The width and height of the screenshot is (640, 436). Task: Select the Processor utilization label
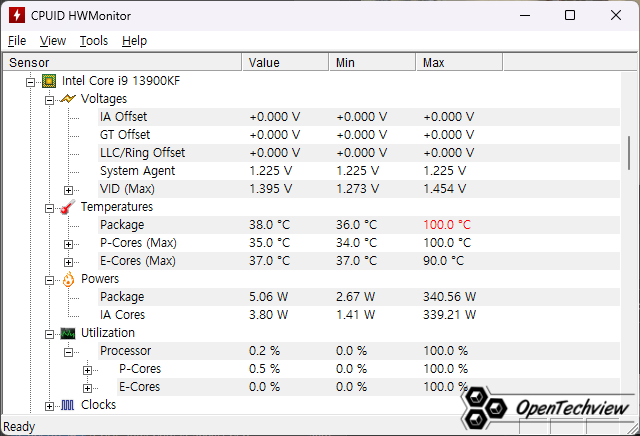[x=126, y=351]
